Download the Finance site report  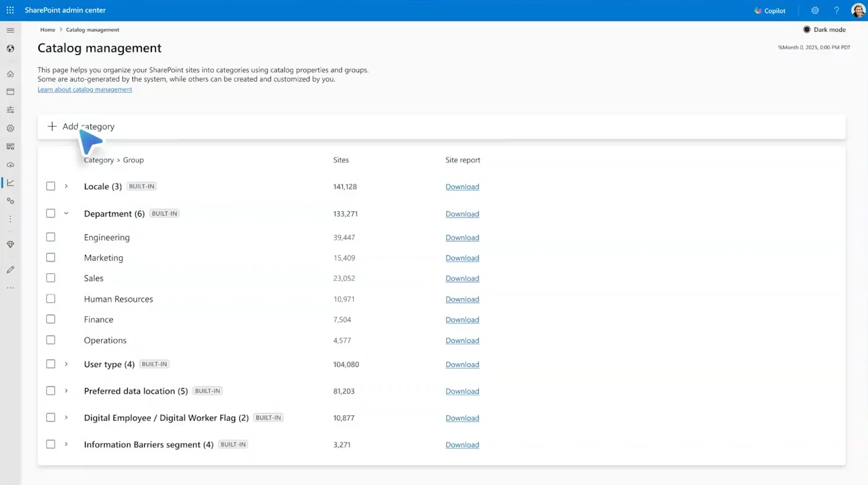click(x=462, y=320)
